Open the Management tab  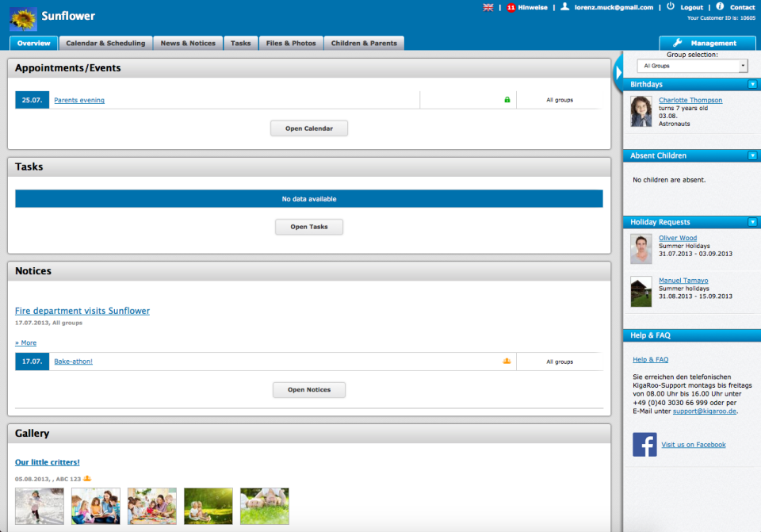tap(707, 43)
